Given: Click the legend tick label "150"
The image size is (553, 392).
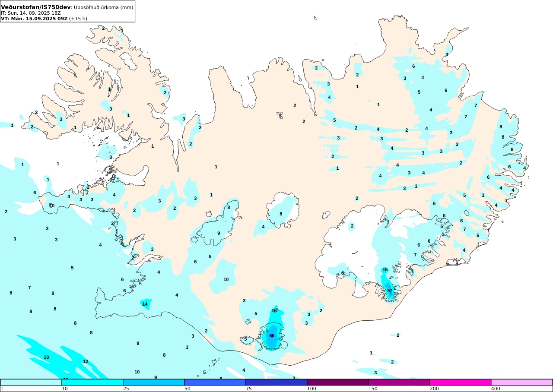Looking at the screenshot, I should click(373, 389).
